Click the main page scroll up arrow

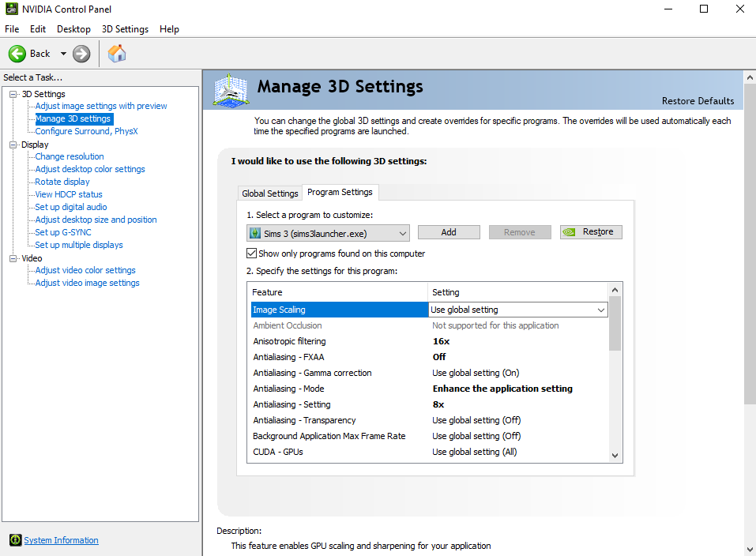coord(750,77)
